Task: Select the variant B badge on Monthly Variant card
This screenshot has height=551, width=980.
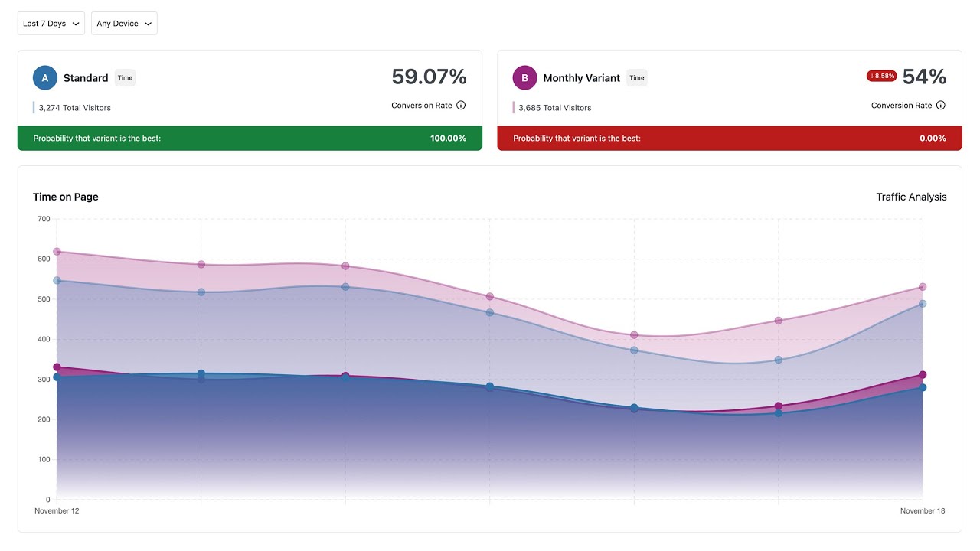Action: coord(524,77)
